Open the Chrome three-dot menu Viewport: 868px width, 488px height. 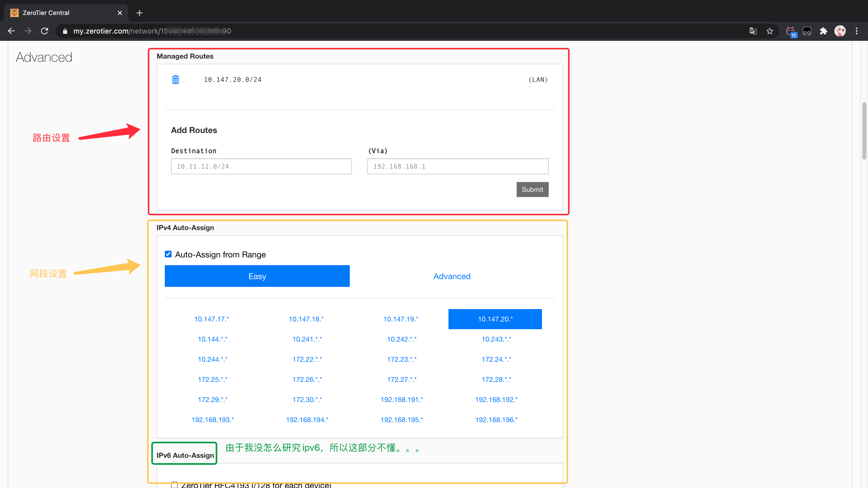tap(856, 31)
